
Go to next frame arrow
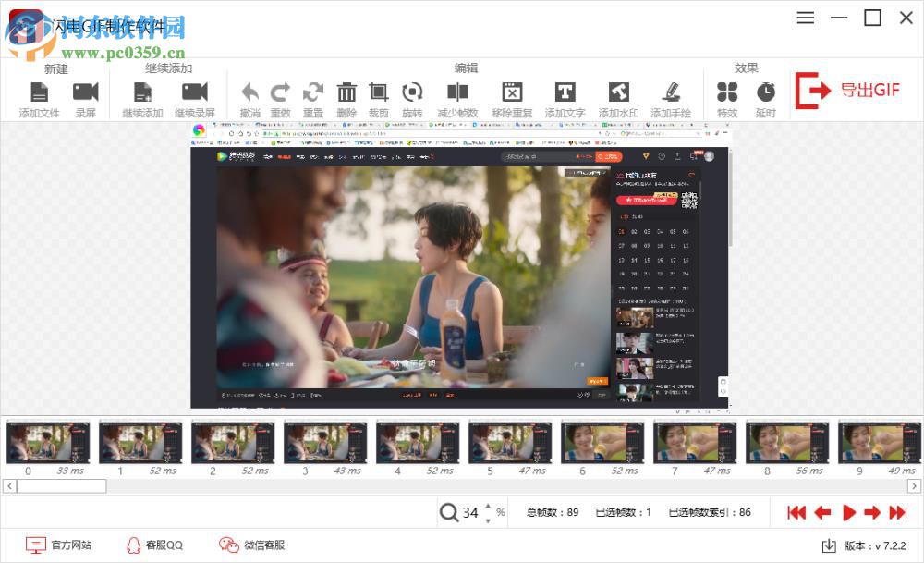(x=872, y=512)
